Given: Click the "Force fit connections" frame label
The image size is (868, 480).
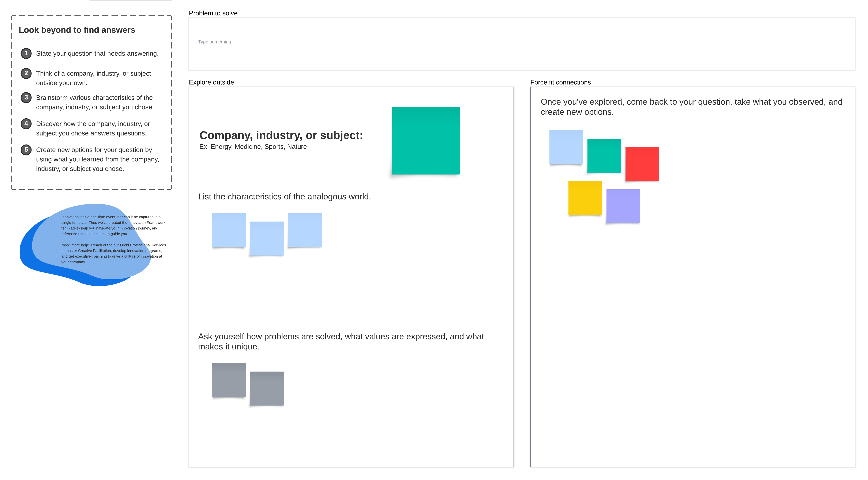Looking at the screenshot, I should (x=560, y=82).
